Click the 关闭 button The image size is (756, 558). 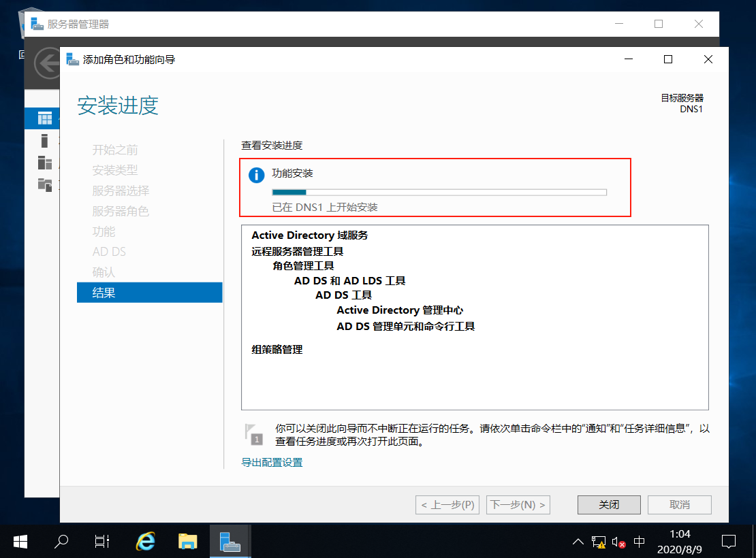pos(609,504)
